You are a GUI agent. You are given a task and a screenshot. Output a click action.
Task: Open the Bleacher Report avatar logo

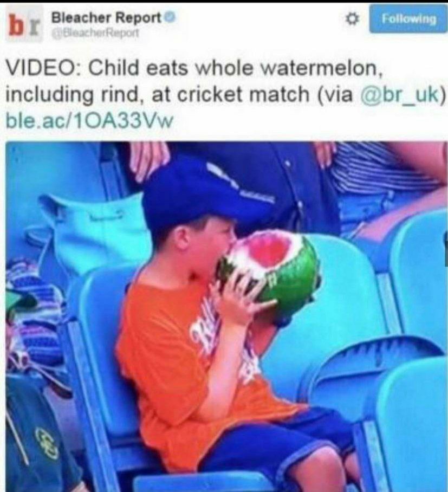pyautogui.click(x=24, y=24)
